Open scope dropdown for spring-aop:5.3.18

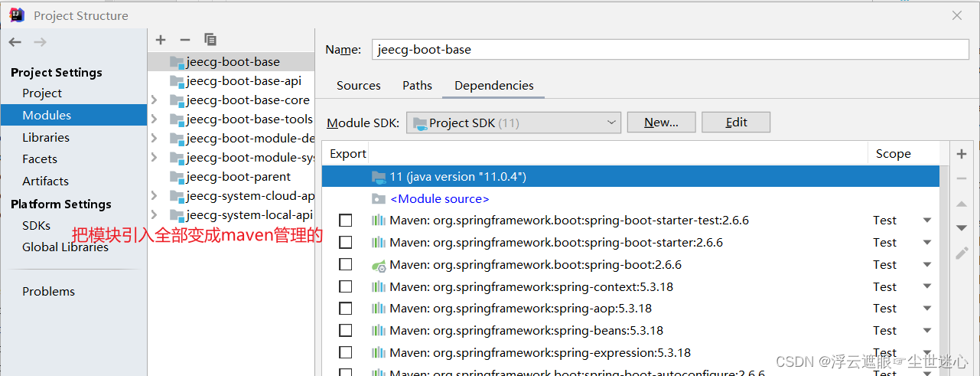(x=927, y=309)
